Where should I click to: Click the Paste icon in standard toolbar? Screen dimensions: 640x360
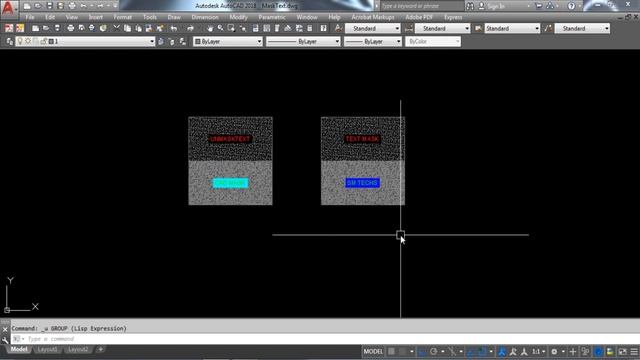tap(138, 28)
